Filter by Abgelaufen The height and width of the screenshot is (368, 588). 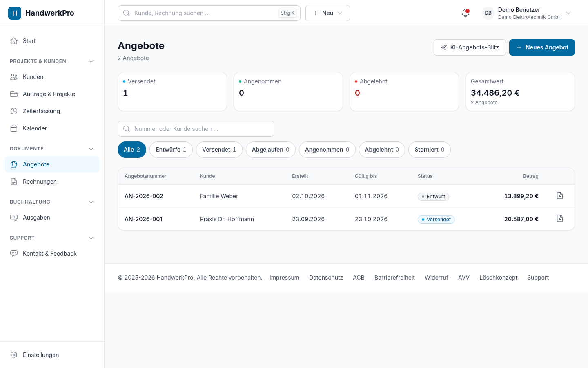click(x=271, y=150)
